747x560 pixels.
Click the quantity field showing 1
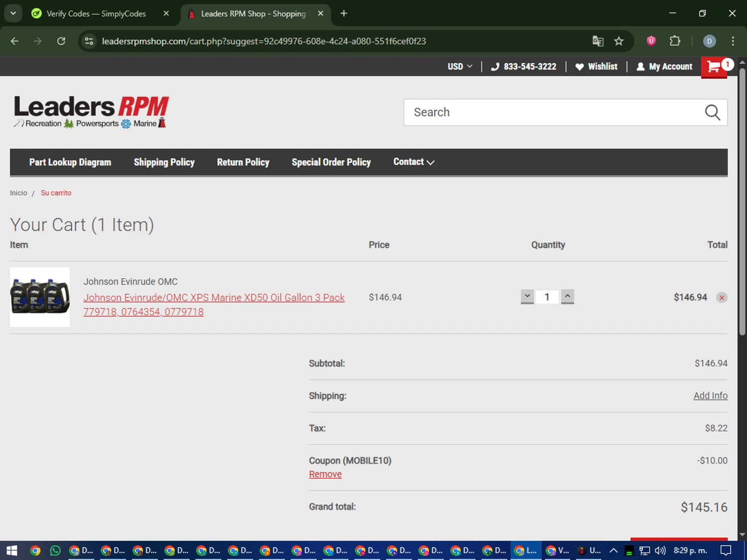[547, 297]
